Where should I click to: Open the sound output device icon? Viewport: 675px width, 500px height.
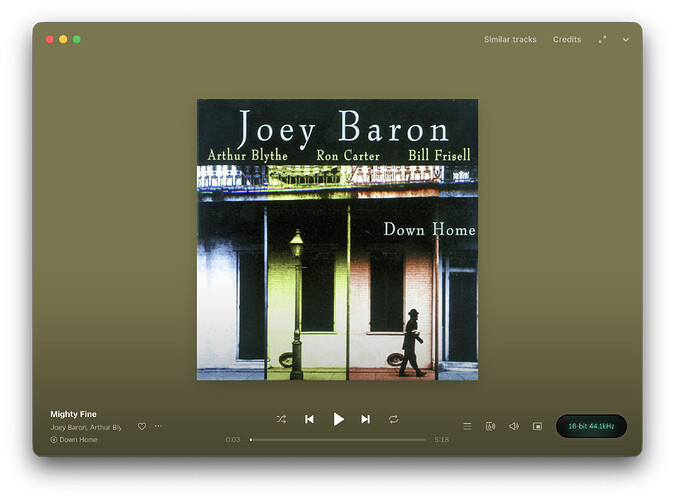click(x=490, y=426)
